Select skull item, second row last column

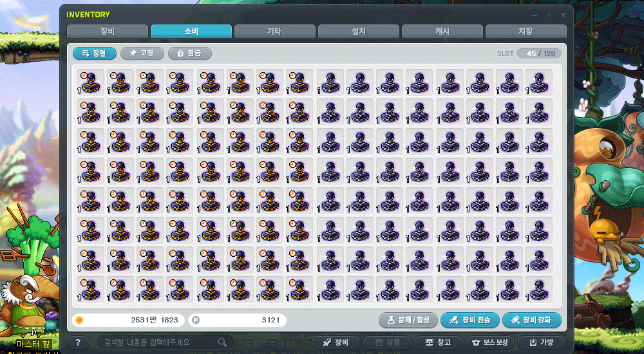(x=539, y=112)
